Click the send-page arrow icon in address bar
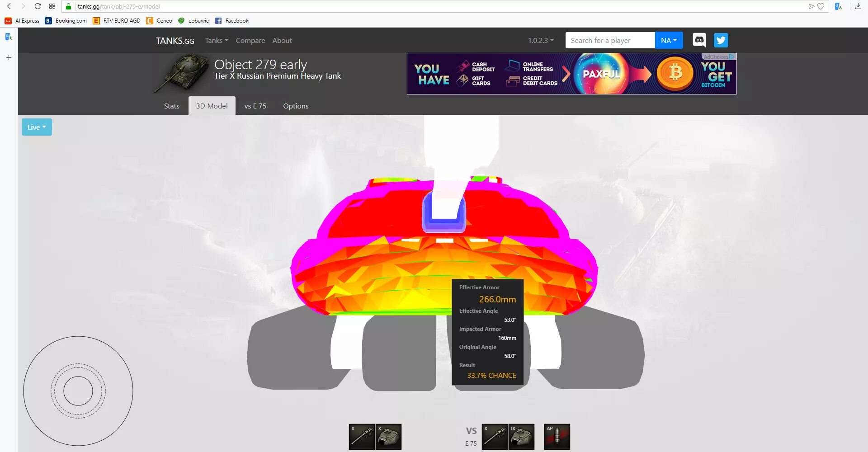The width and height of the screenshot is (868, 452). tap(811, 6)
